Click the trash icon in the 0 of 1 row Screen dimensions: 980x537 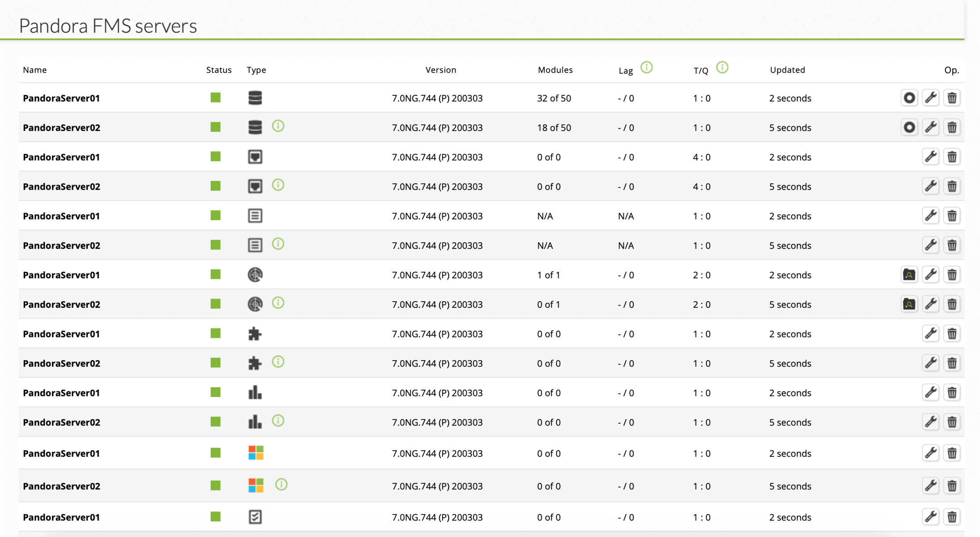[952, 304]
